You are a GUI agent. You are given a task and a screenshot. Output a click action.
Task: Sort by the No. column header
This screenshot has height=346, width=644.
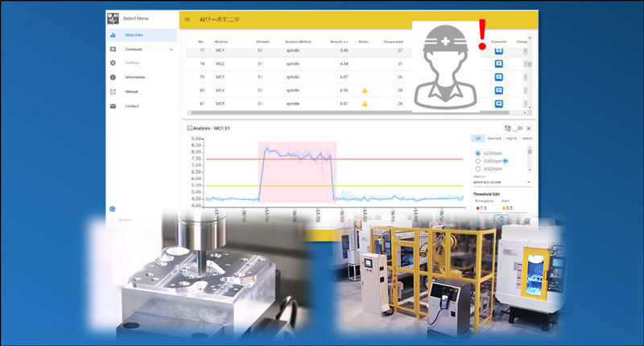200,42
